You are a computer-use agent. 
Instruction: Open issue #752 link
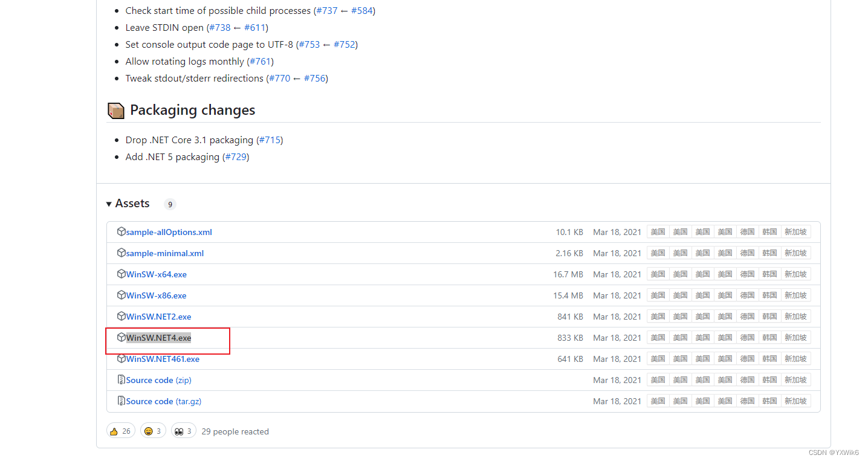coord(345,45)
